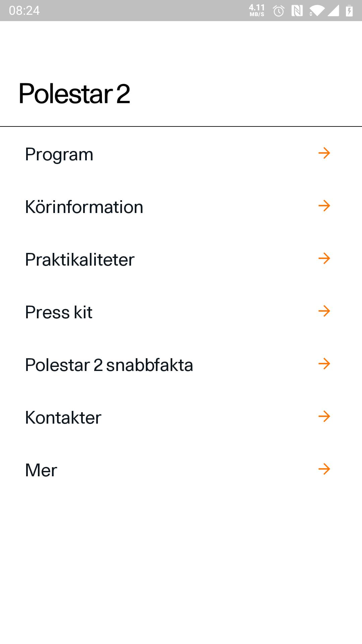Tap the Polestar 2 title heading
Image resolution: width=362 pixels, height=644 pixels.
pyautogui.click(x=74, y=94)
